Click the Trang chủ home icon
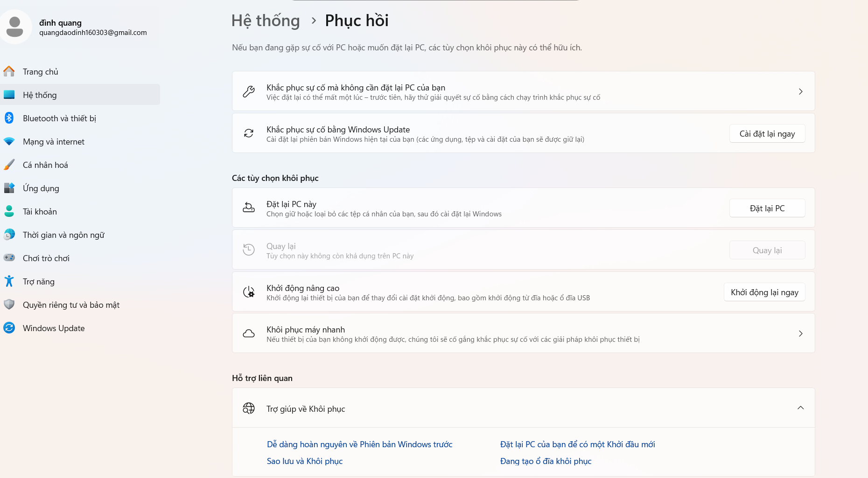The image size is (868, 478). click(9, 71)
